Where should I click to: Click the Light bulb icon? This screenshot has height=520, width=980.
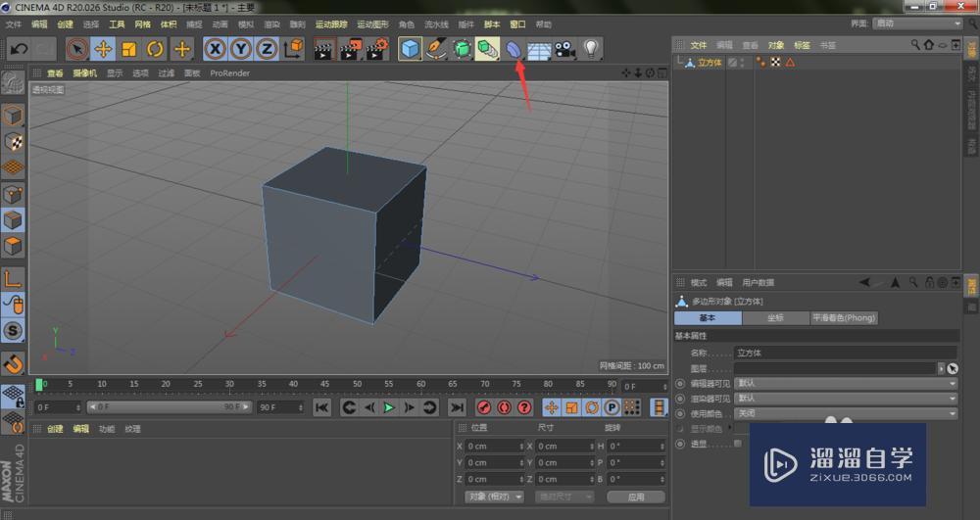point(591,48)
